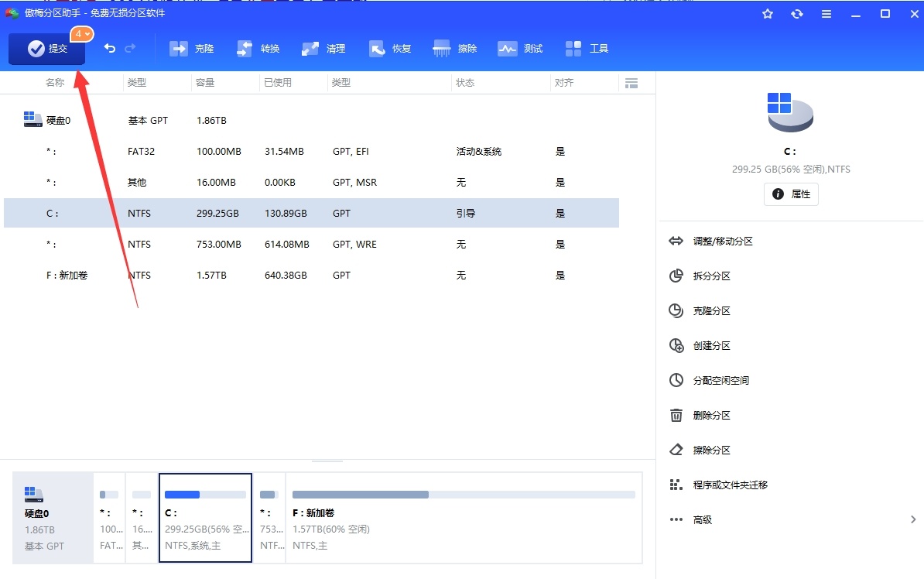Viewport: 924px width, 579px height.
Task: Click the 已使用 column header
Action: click(278, 83)
